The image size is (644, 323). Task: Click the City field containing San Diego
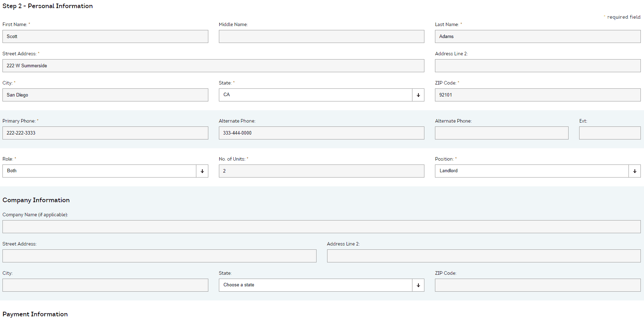click(x=105, y=95)
